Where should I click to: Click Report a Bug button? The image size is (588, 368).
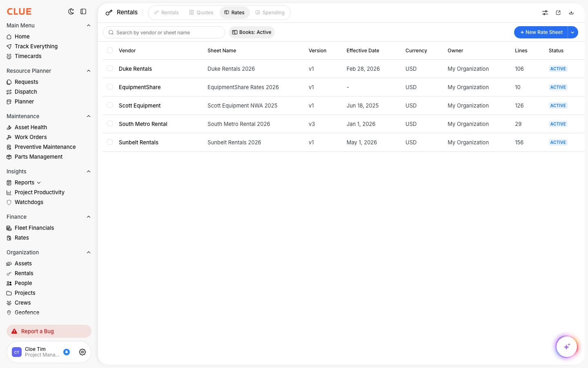(x=49, y=331)
